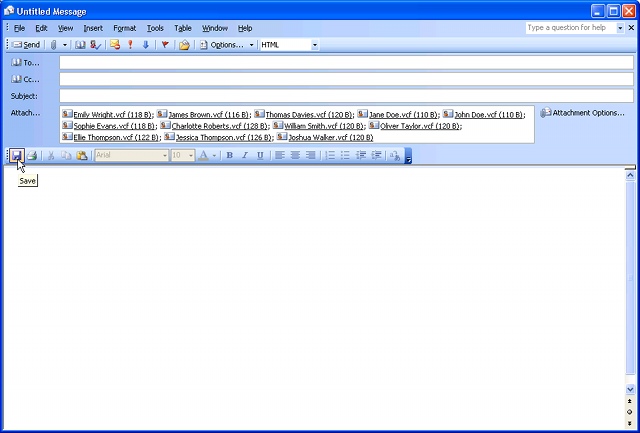Expand the formatting toolbar options chevron
Viewport: 640px width, 433px height.
coord(408,155)
